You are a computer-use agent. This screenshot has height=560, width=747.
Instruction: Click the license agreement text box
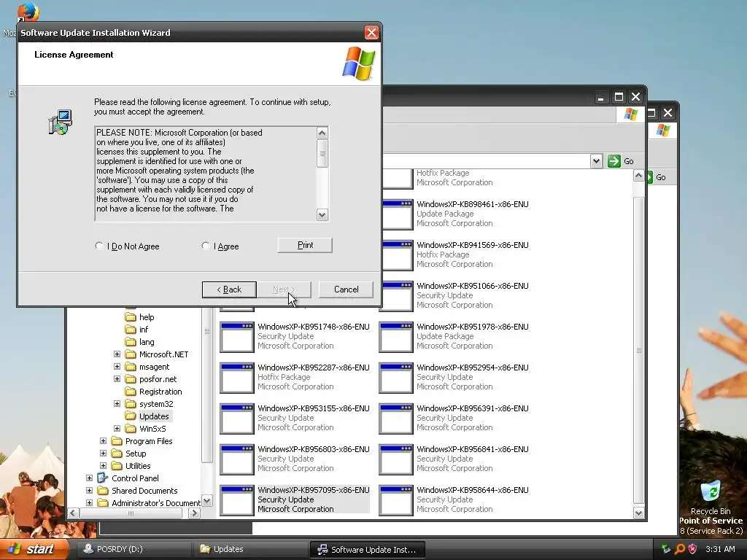(206, 174)
